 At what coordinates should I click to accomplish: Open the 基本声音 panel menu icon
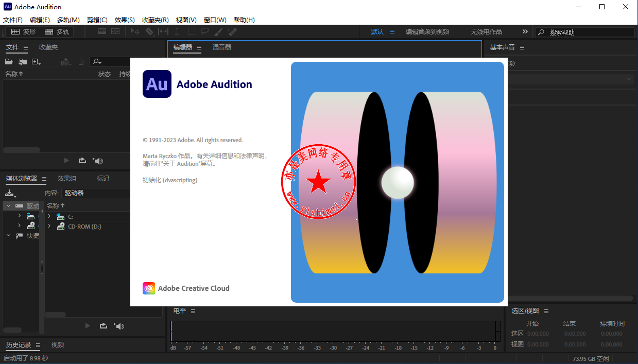[522, 47]
